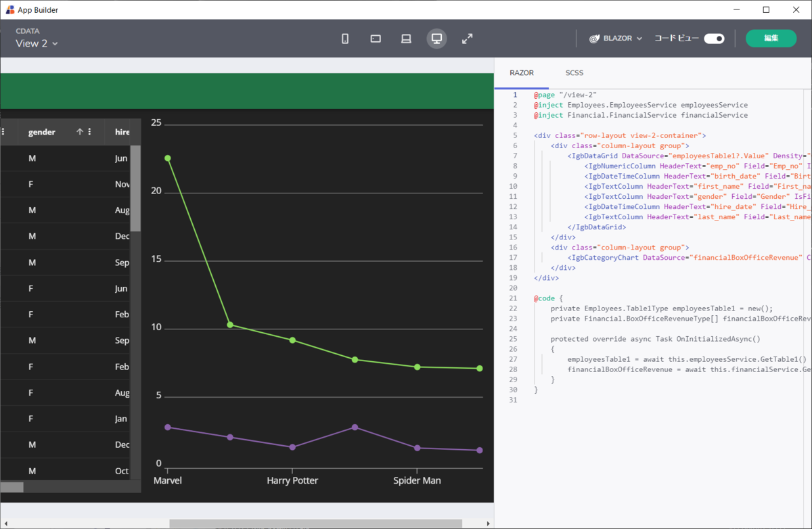Click line 3 @inject FinancialService
The height and width of the screenshot is (529, 812).
pyautogui.click(x=640, y=115)
